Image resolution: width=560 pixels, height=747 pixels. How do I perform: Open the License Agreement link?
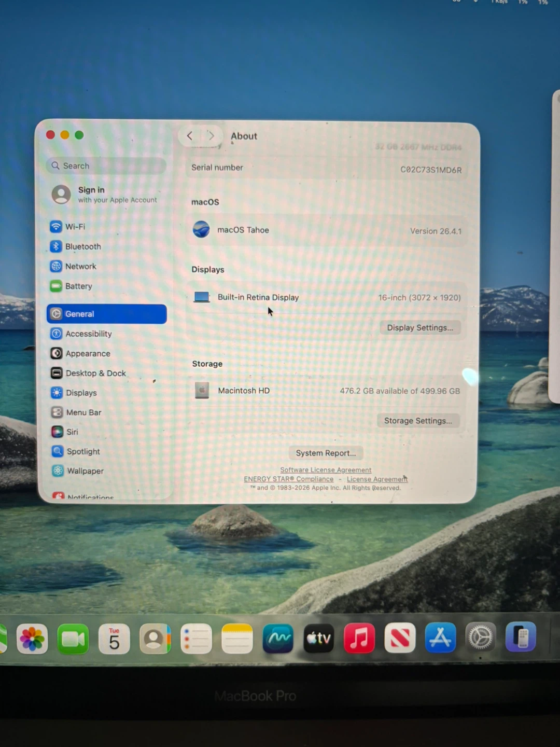377,479
